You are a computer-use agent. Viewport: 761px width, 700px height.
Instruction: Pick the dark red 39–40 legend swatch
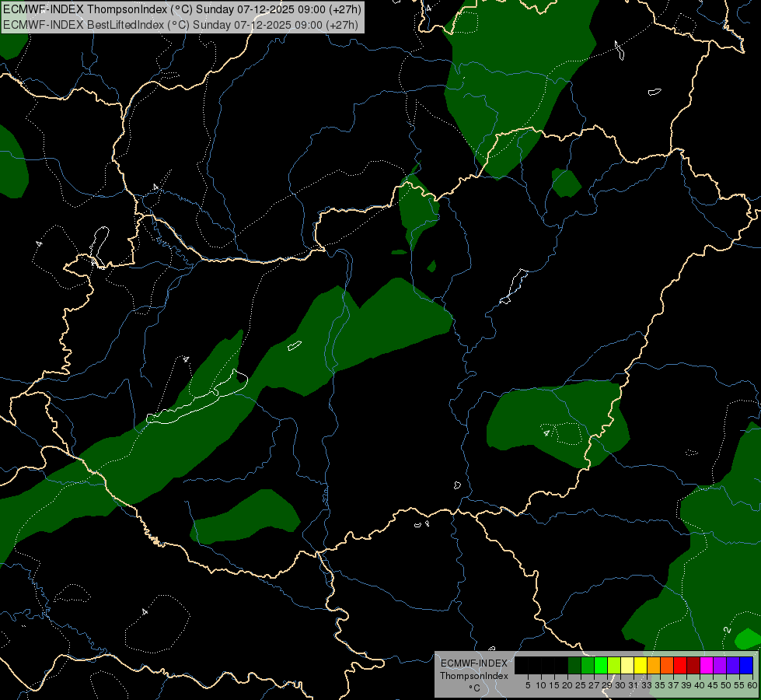click(693, 665)
